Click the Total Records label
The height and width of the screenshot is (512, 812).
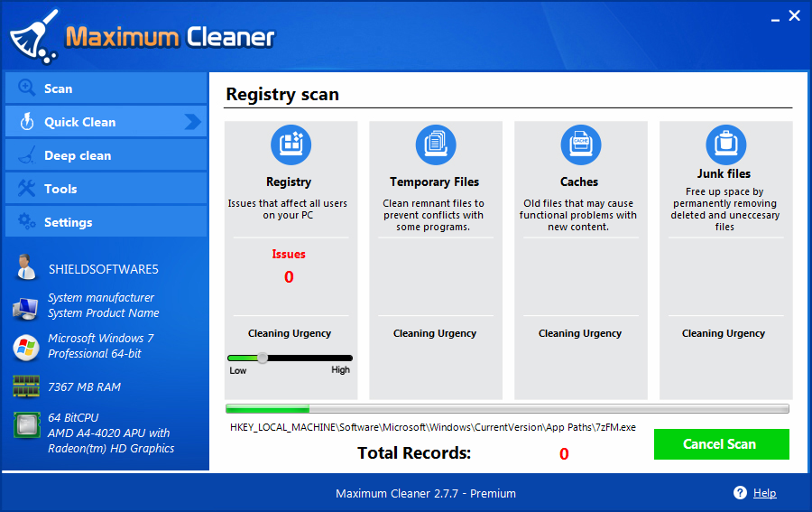pyautogui.click(x=414, y=453)
